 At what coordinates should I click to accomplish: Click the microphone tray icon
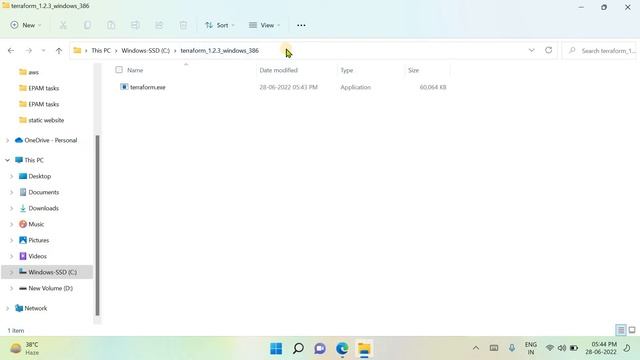point(512,348)
